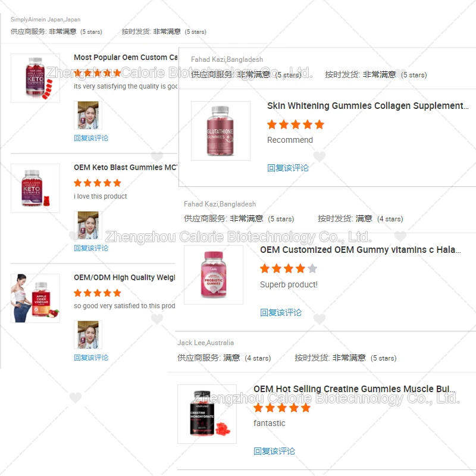Open the Glutathione Gummies product image

(221, 131)
